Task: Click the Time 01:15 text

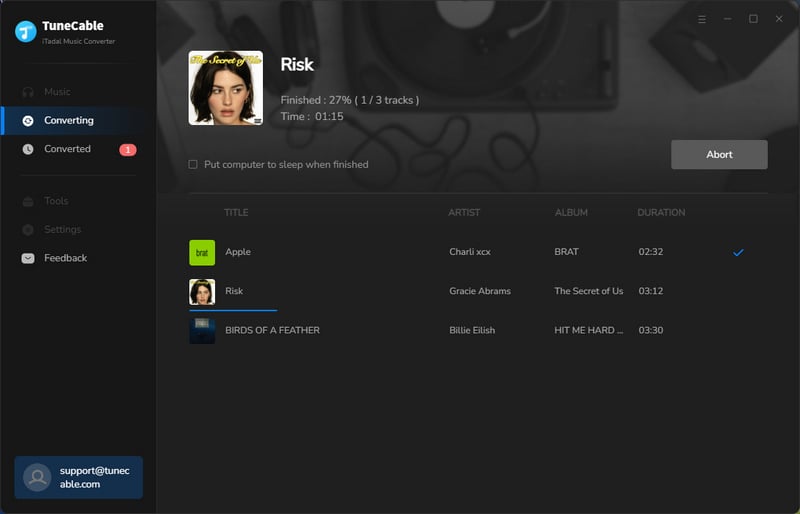Action: click(x=312, y=116)
